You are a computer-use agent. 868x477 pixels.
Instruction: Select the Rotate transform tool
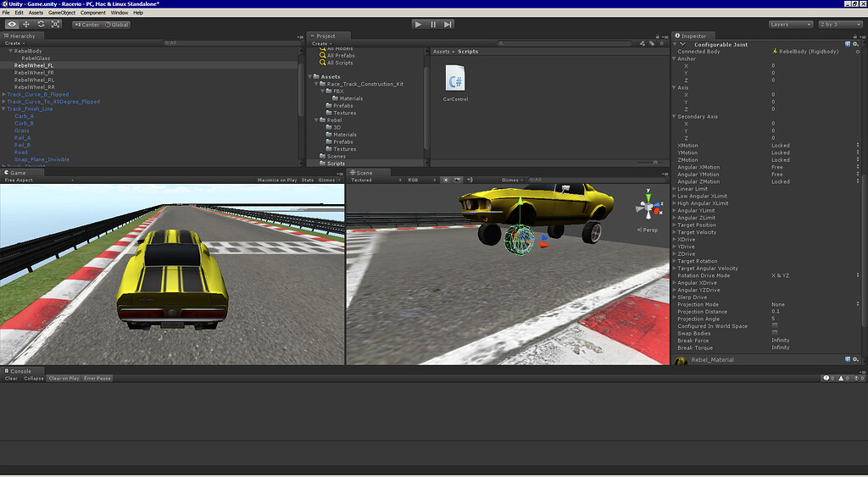(x=41, y=25)
